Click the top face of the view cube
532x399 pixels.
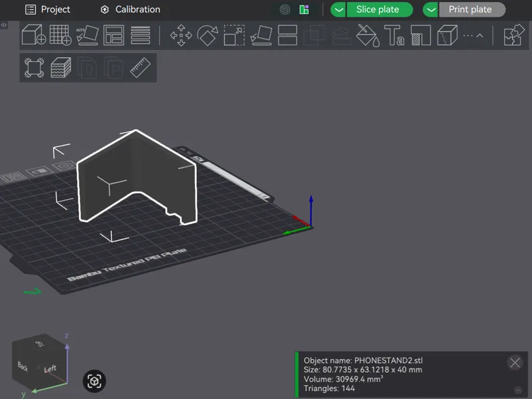point(40,344)
